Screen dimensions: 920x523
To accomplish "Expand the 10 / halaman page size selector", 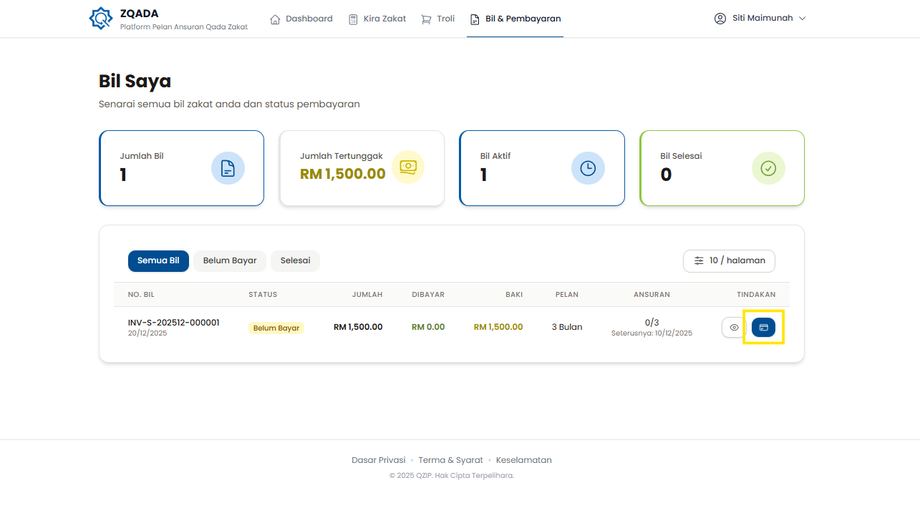I will coord(729,261).
